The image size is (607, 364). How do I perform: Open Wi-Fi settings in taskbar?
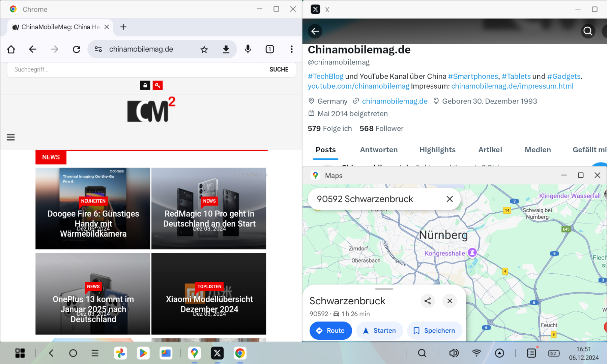[x=476, y=353]
